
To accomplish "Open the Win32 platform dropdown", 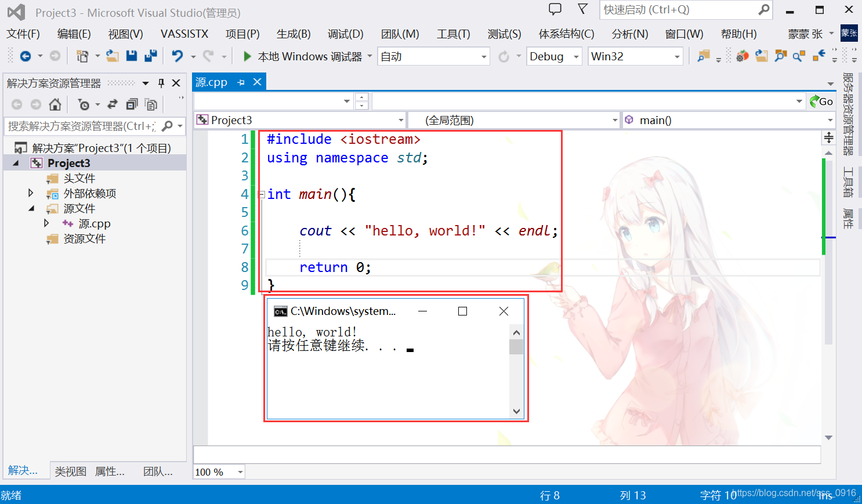I will [677, 57].
